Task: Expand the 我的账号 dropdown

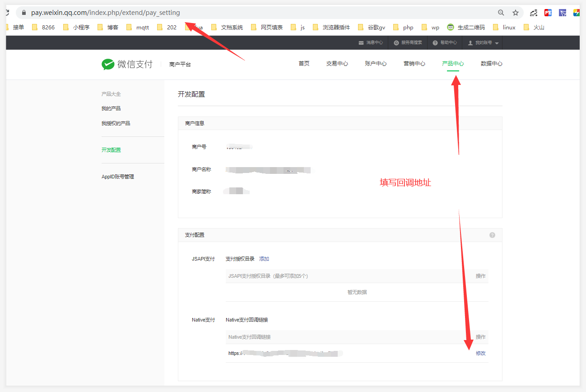Action: pos(484,42)
